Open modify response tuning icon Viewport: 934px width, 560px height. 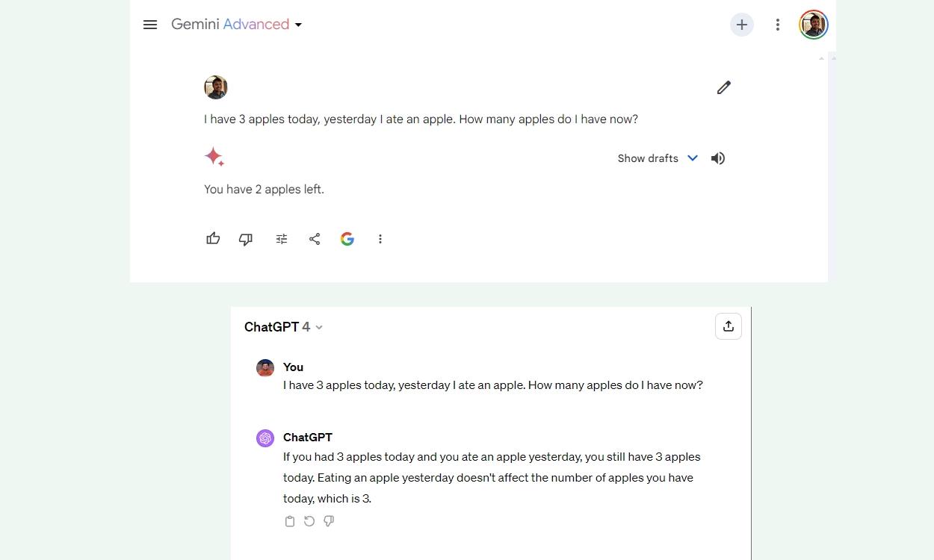click(x=282, y=239)
